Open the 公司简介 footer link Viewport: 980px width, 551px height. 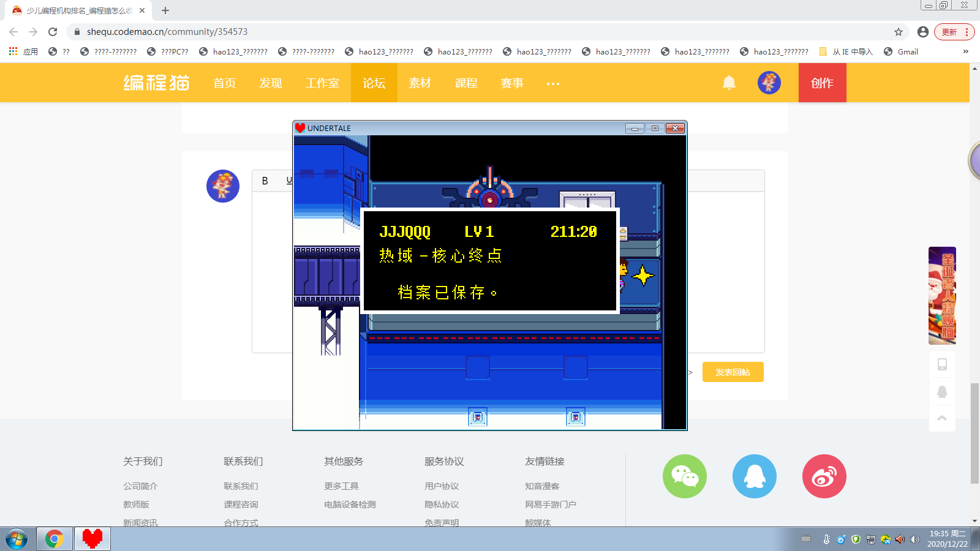[x=140, y=486]
